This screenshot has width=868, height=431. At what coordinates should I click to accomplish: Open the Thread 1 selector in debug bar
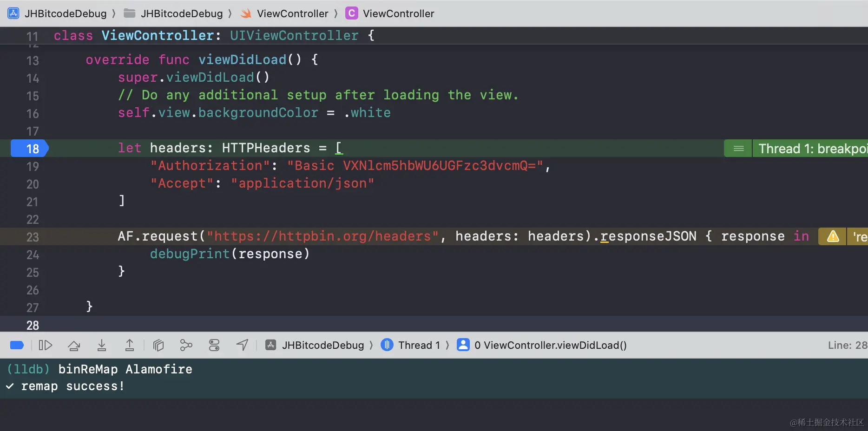tap(419, 345)
